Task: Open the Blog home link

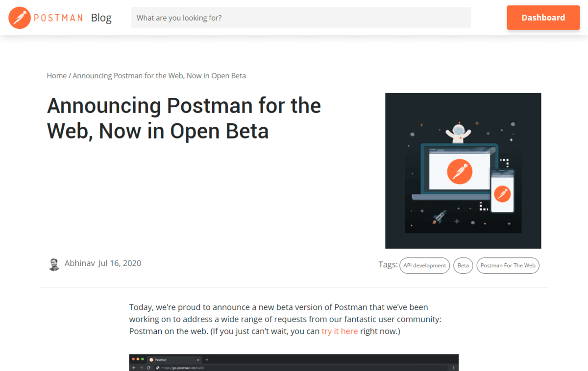Action: [x=101, y=18]
